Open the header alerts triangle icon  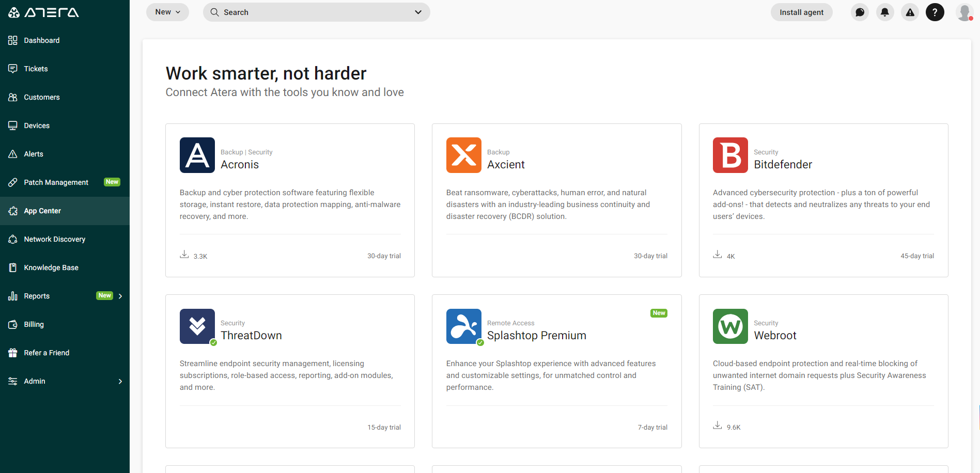tap(910, 12)
